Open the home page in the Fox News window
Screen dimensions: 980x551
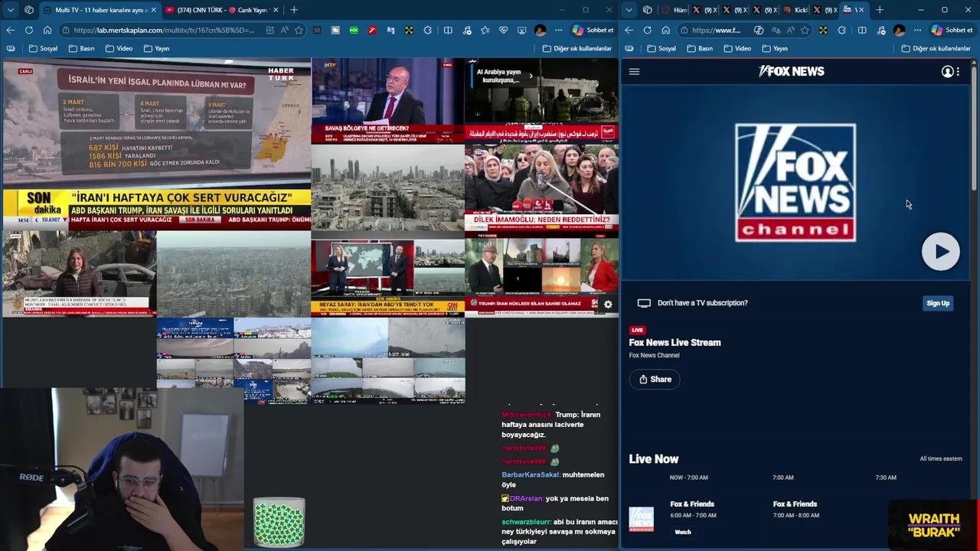tap(665, 30)
